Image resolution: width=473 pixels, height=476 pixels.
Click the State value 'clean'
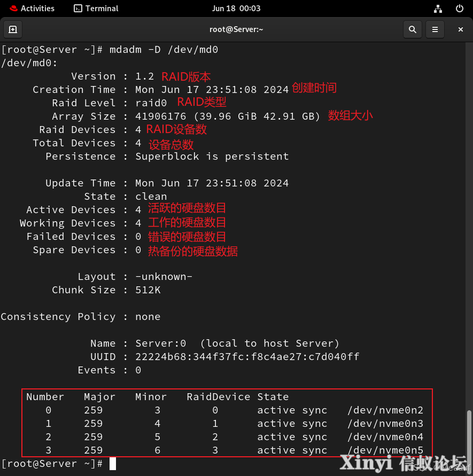tap(151, 197)
